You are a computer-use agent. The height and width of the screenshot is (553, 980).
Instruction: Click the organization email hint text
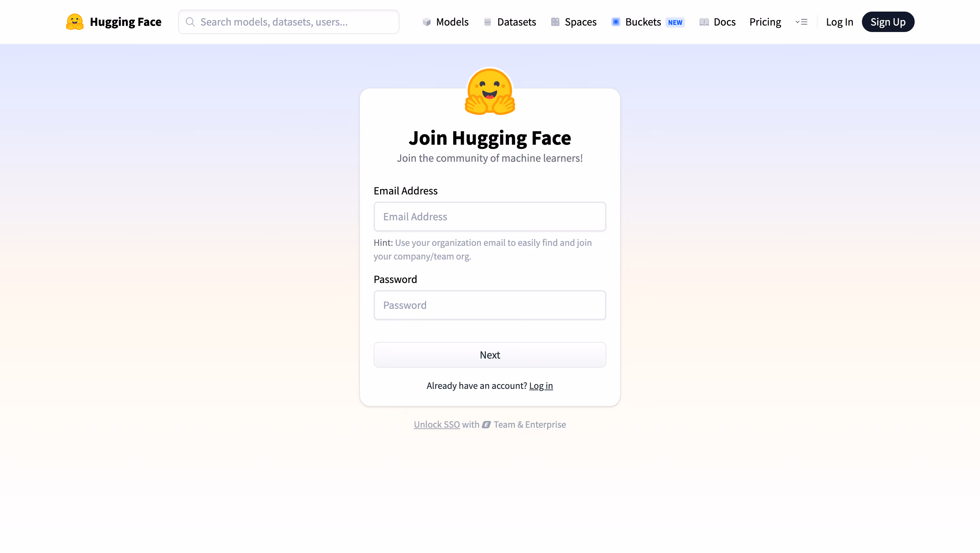coord(483,249)
